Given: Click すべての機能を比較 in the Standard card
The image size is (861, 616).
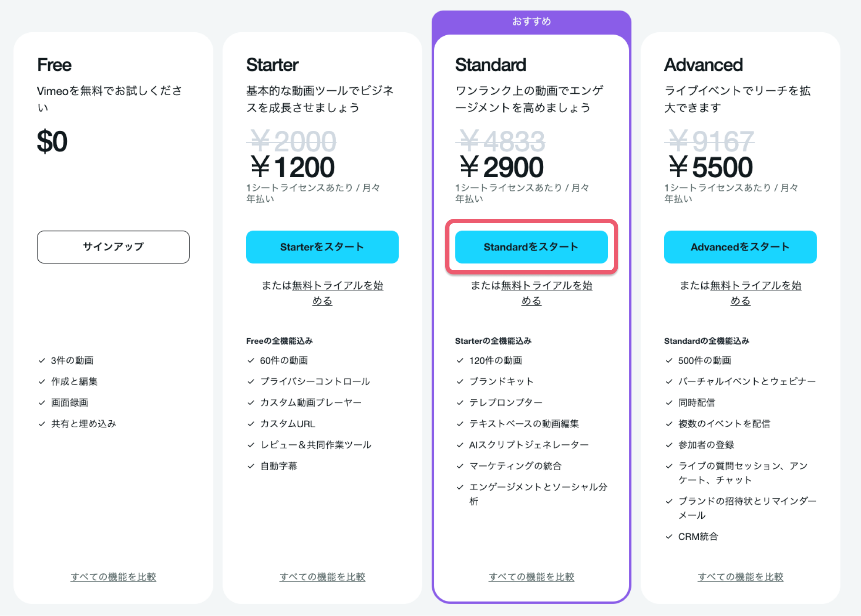Looking at the screenshot, I should [x=531, y=576].
